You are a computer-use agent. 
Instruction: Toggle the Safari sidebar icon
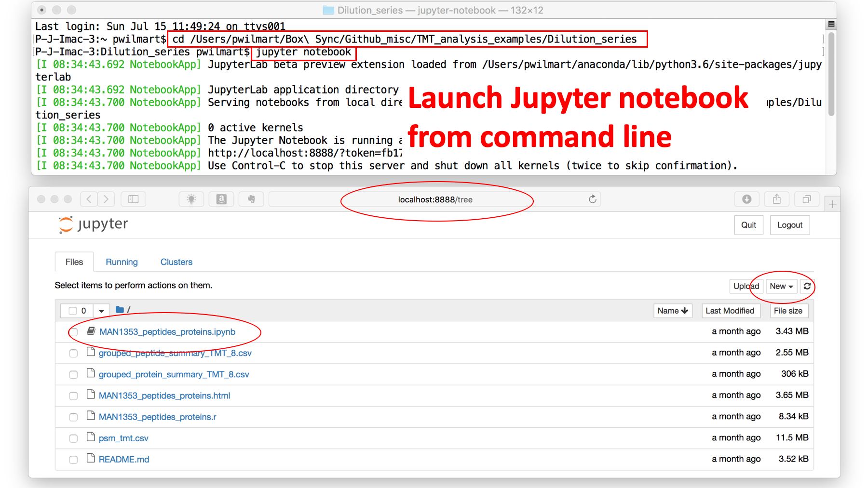(134, 199)
